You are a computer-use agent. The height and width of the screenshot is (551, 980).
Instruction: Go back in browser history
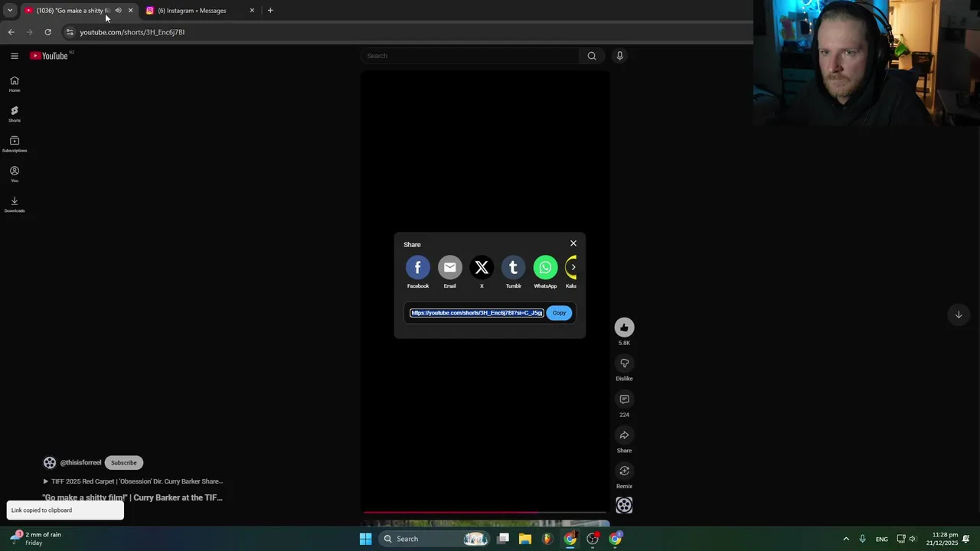point(11,32)
